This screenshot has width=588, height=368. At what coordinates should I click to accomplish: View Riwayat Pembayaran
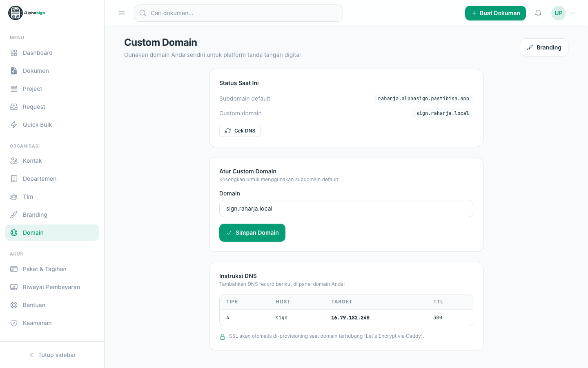52,287
